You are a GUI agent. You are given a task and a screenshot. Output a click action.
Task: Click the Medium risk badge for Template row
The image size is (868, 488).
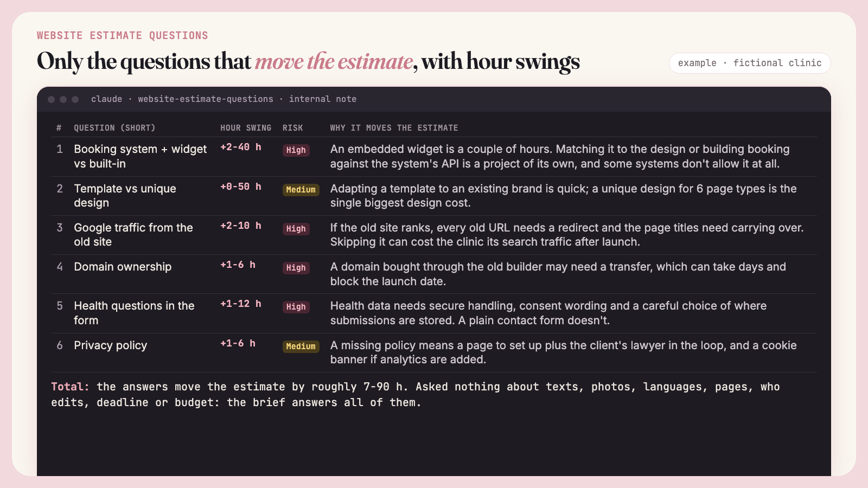[x=301, y=190]
